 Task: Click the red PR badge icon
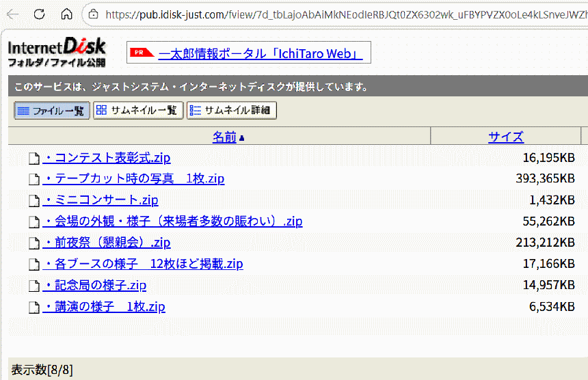pos(142,53)
